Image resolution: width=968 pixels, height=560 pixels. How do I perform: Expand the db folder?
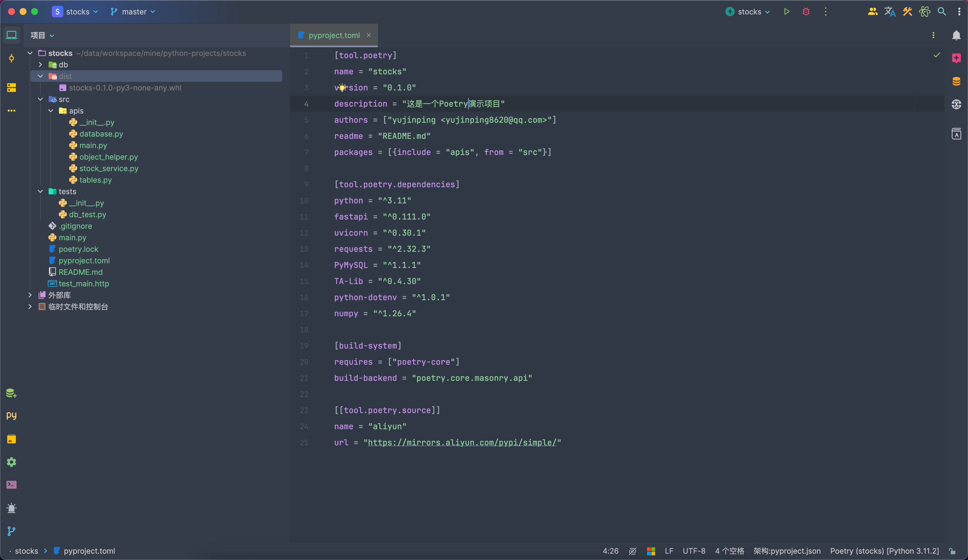pos(40,65)
